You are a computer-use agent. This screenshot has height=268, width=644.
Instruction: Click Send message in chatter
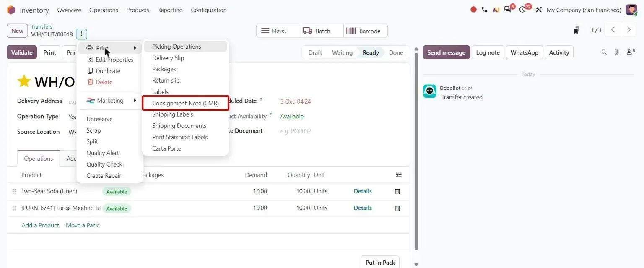tap(446, 52)
